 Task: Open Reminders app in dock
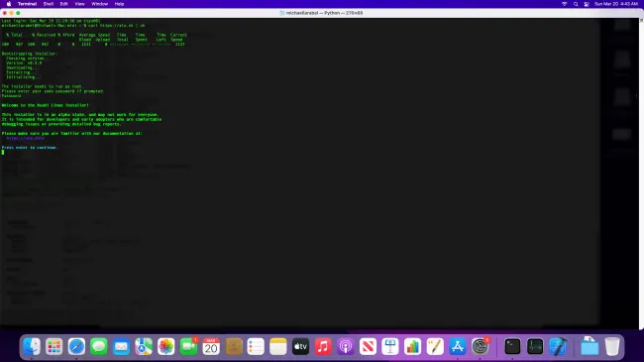pyautogui.click(x=256, y=346)
